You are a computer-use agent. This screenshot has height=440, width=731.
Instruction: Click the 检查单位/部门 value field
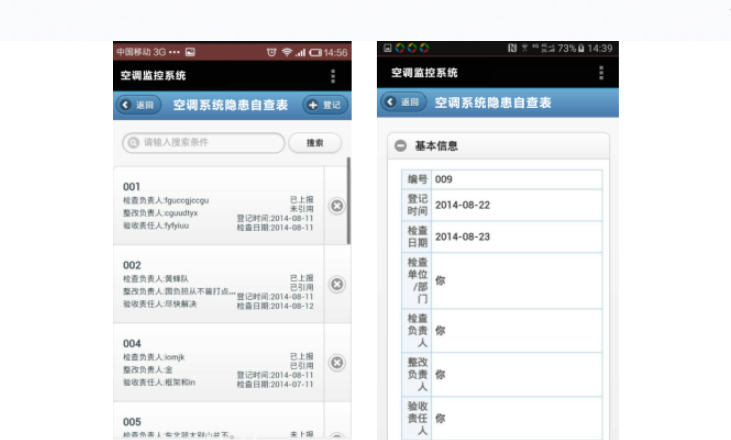click(517, 281)
